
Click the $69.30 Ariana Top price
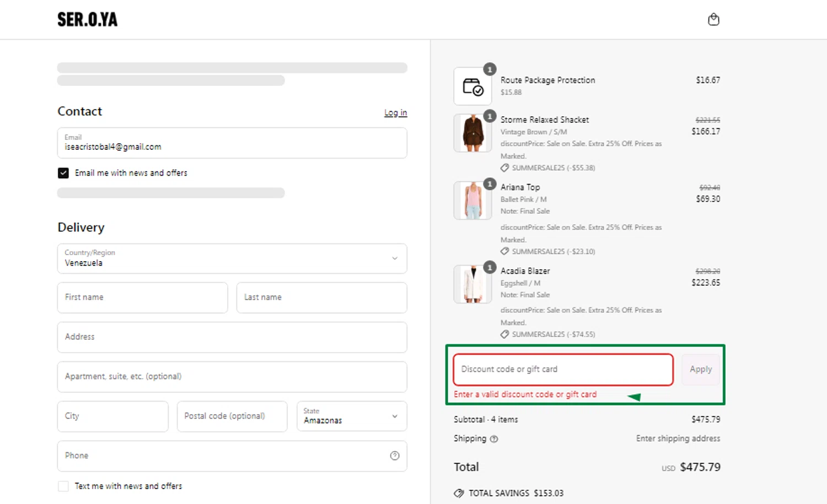pos(708,199)
